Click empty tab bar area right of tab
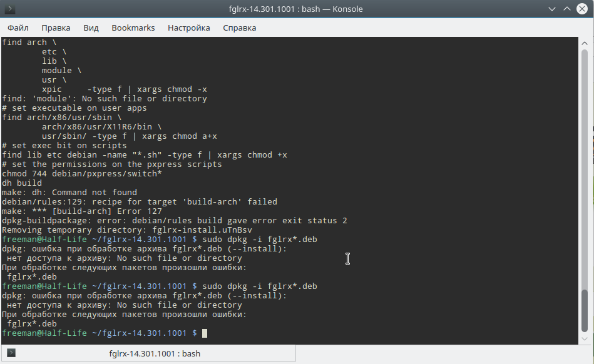The height and width of the screenshot is (364, 594). click(x=438, y=353)
